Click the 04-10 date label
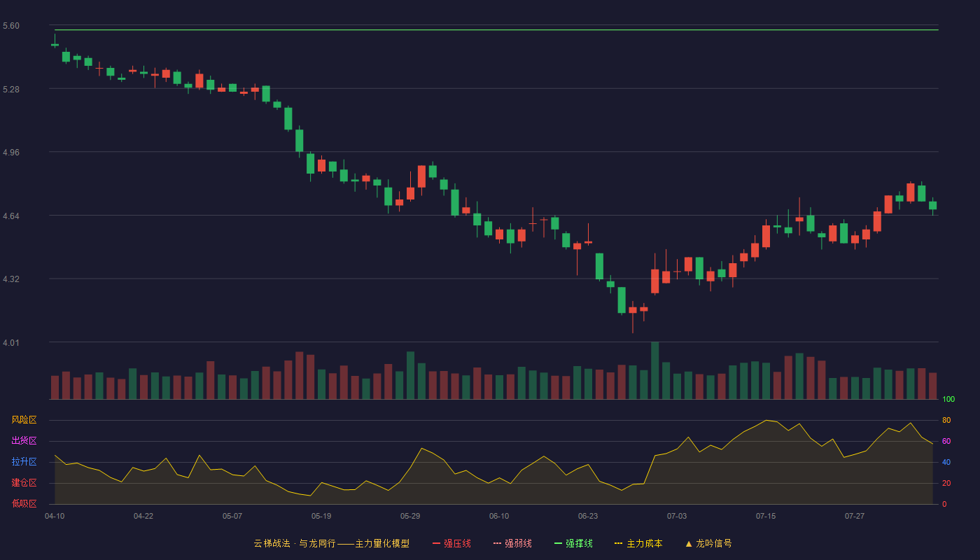 (x=55, y=516)
